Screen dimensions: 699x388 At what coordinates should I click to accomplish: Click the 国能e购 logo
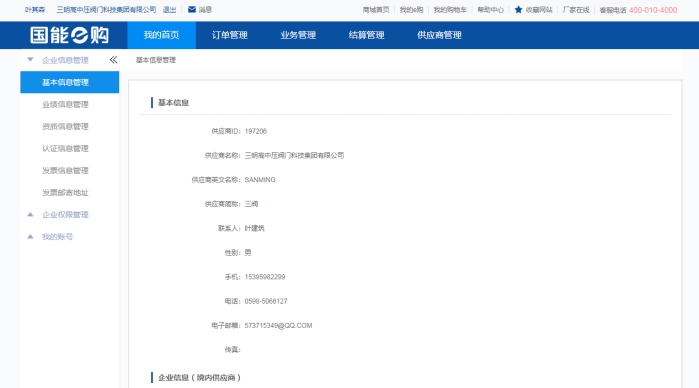(69, 35)
